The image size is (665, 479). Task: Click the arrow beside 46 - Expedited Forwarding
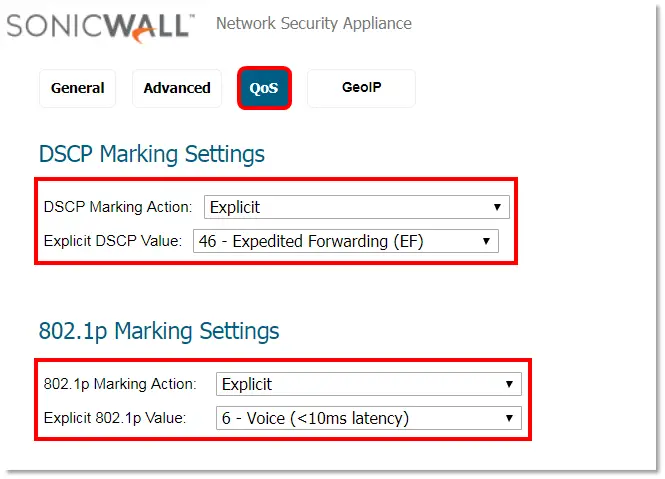(x=486, y=241)
